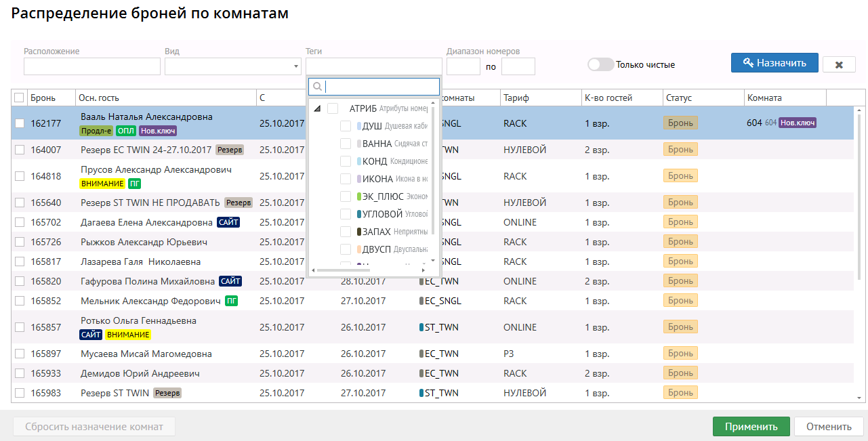Click the purple Нов.ключ badge in Комната column

click(797, 123)
